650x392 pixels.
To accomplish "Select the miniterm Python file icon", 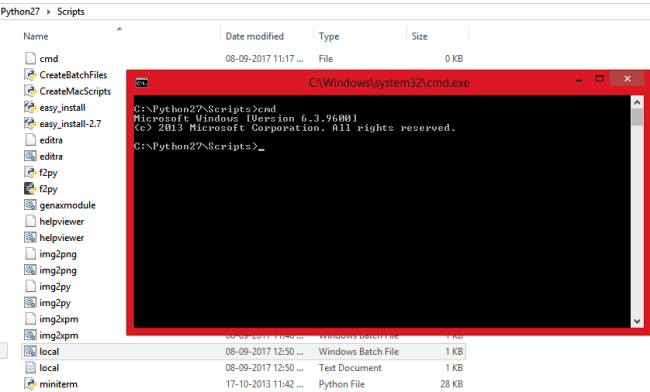I will coord(30,384).
